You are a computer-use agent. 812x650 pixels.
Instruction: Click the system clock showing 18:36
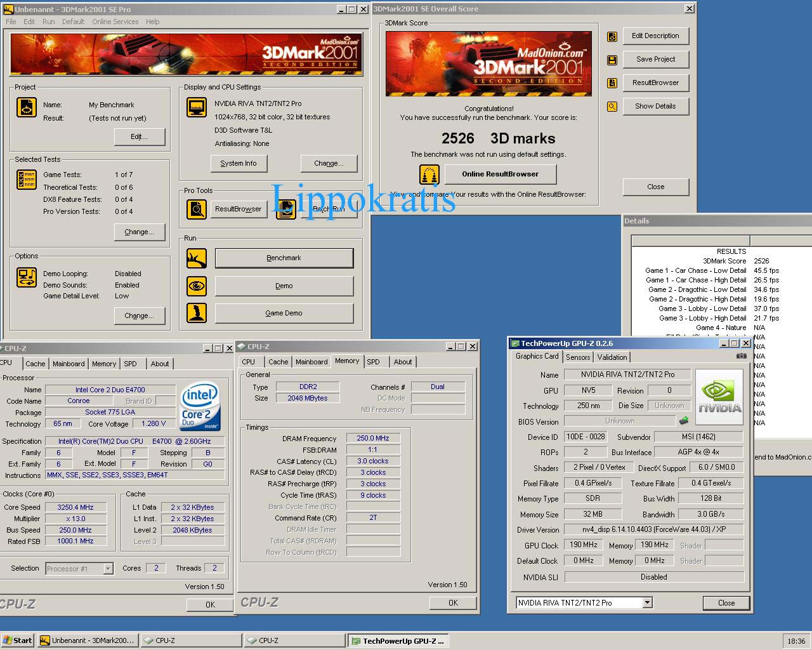coord(796,641)
